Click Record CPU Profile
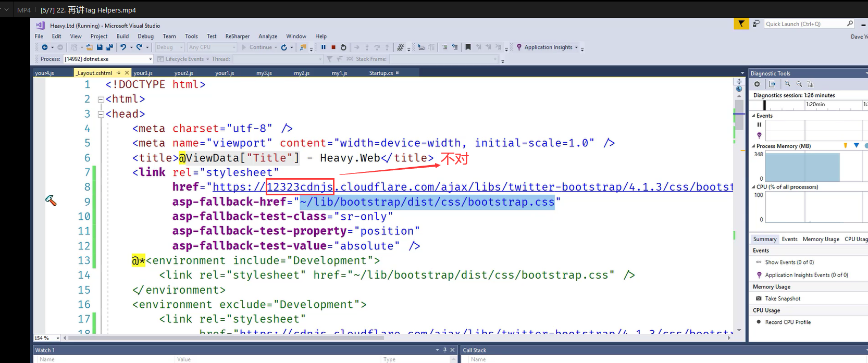This screenshot has height=363, width=868. coord(788,322)
